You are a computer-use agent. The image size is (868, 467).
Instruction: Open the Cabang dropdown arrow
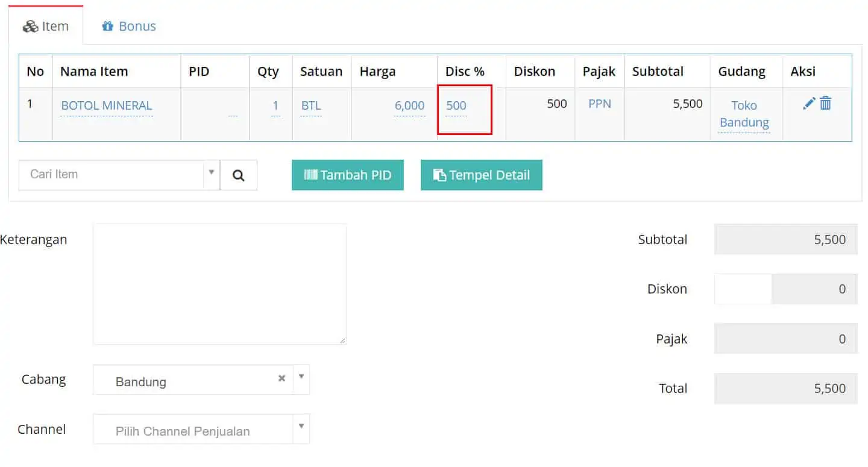pyautogui.click(x=301, y=377)
